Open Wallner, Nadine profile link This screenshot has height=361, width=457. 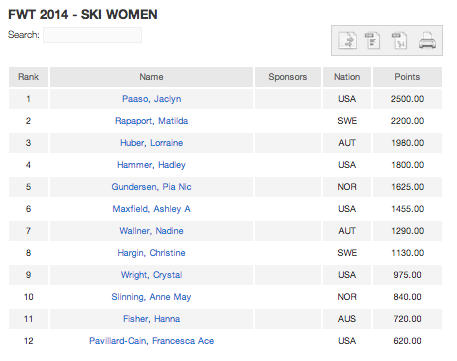coord(152,231)
